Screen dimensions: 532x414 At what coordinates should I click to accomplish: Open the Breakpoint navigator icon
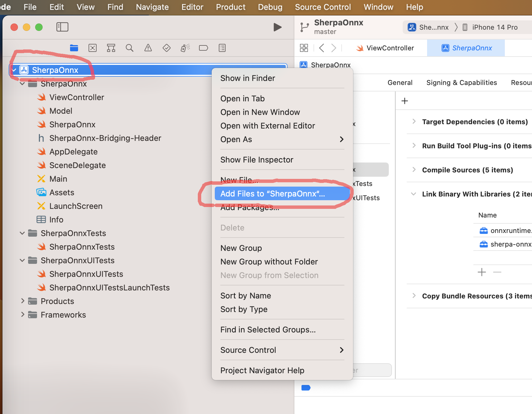click(x=204, y=48)
